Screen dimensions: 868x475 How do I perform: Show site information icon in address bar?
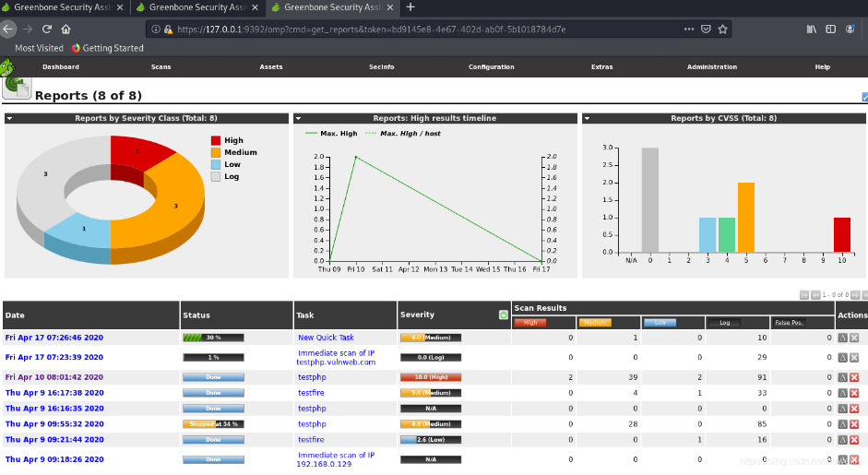pos(156,30)
